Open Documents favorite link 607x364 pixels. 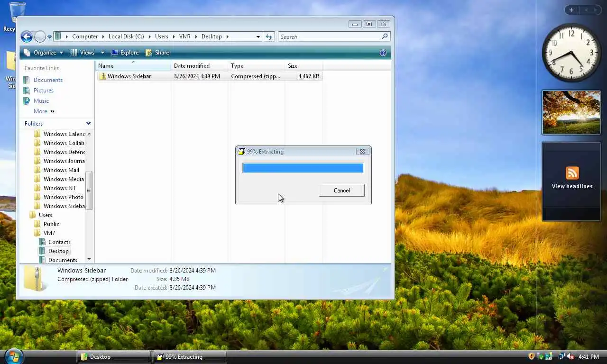point(48,80)
